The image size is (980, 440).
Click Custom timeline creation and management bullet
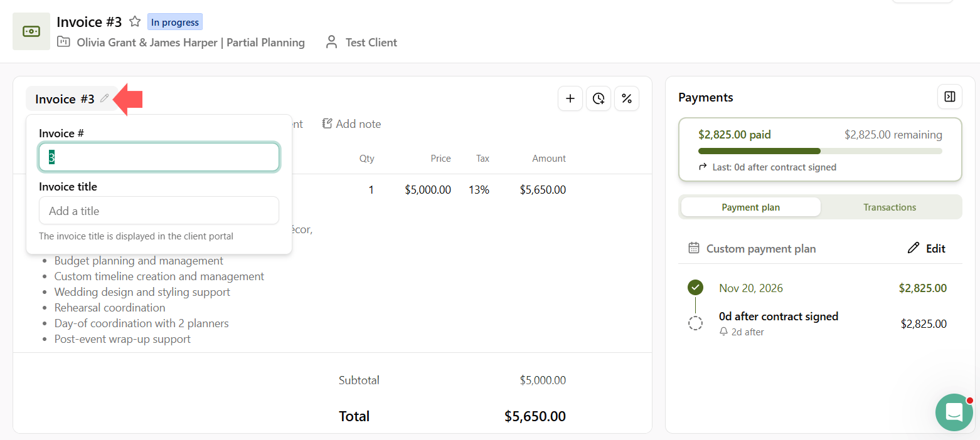point(159,276)
